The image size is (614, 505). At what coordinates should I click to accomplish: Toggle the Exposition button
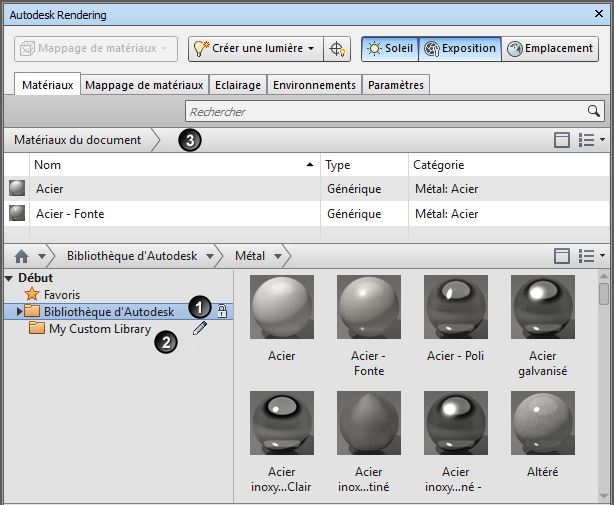460,49
